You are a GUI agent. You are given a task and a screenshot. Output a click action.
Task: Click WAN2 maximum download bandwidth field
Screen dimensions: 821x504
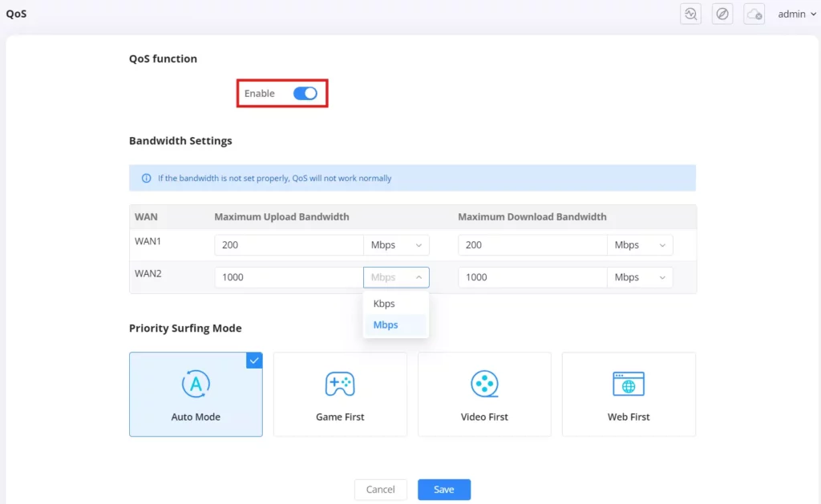[x=532, y=277]
